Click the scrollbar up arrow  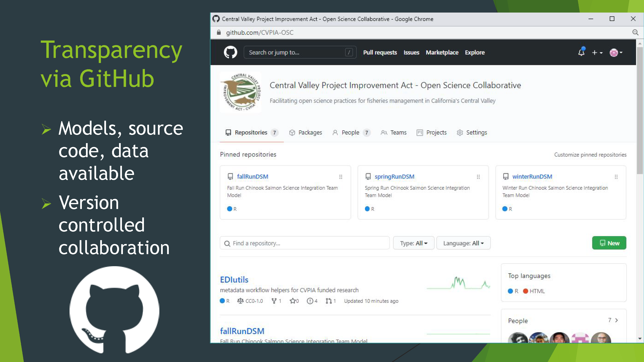640,43
